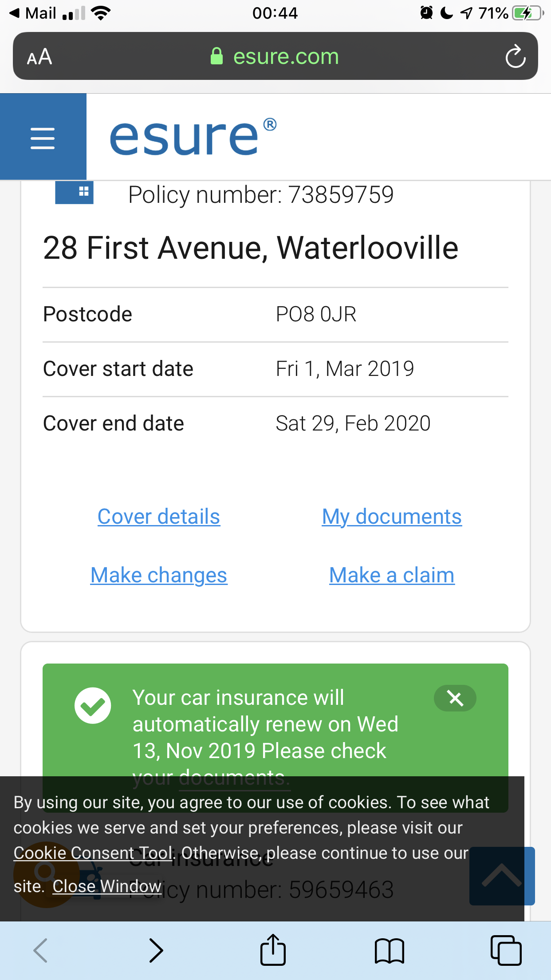Open the Cover details link
The image size is (551, 980).
[159, 517]
